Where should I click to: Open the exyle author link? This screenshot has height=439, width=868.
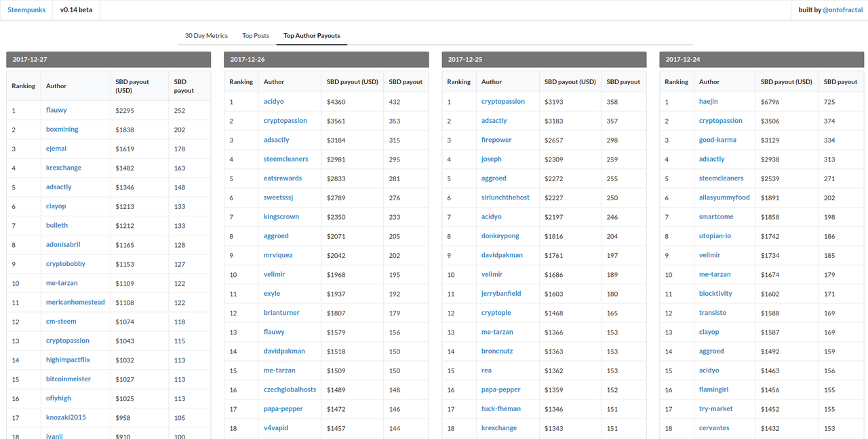point(272,294)
